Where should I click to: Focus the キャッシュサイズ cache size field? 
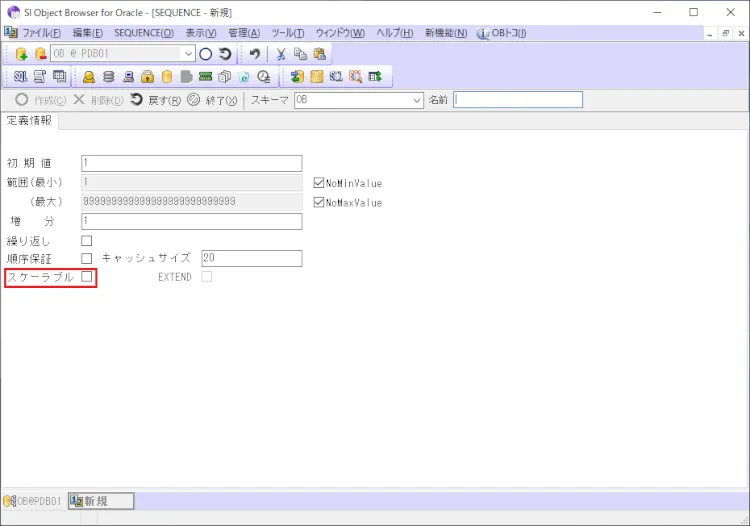click(x=252, y=258)
